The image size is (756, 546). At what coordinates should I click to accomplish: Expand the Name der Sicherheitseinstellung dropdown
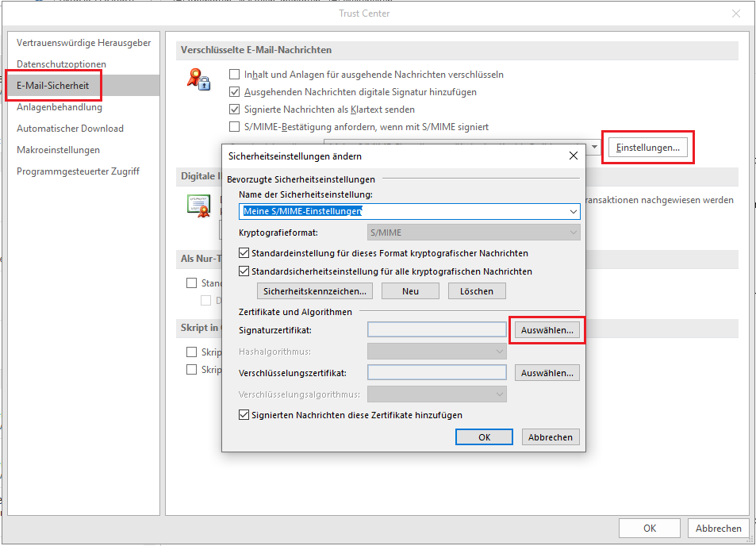click(x=573, y=212)
